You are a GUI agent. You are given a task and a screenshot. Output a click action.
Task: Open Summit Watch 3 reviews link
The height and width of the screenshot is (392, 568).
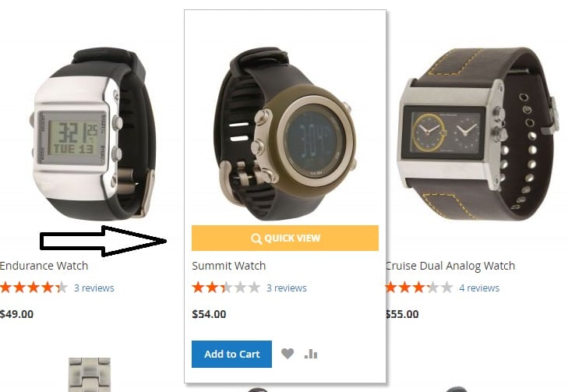click(x=287, y=288)
